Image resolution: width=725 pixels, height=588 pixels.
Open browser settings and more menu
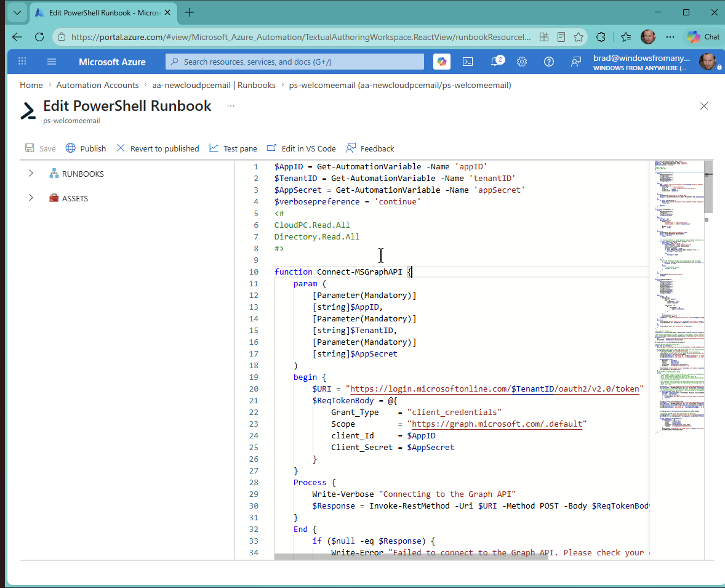pyautogui.click(x=670, y=37)
